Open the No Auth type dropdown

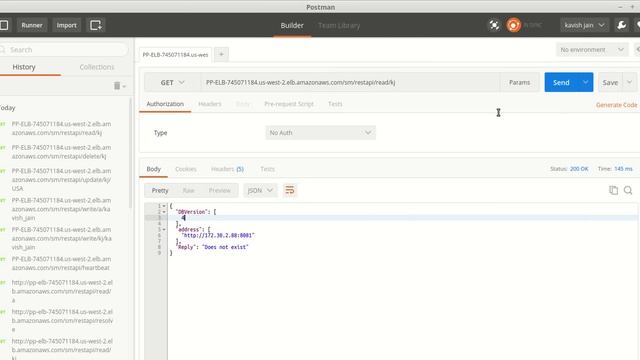[x=320, y=133]
